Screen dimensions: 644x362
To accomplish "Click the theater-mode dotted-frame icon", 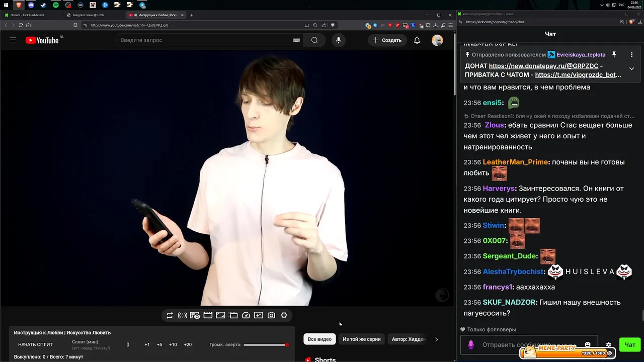I will (233, 315).
